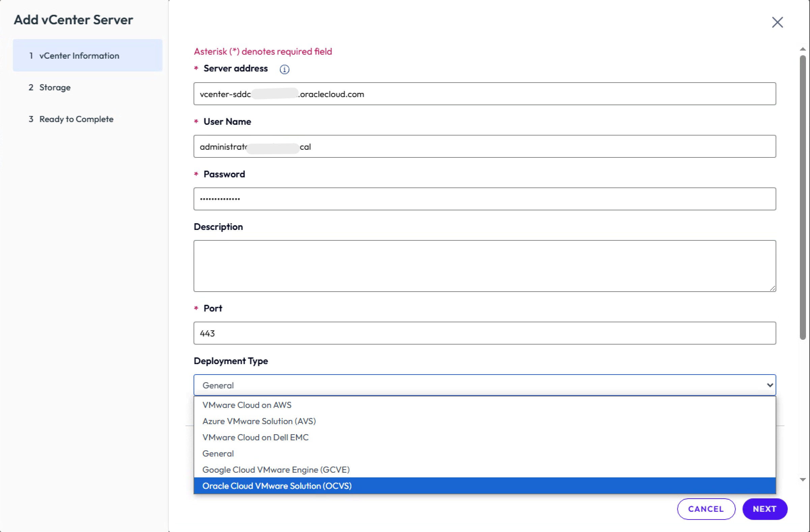This screenshot has width=810, height=532.
Task: Select VMware Cloud on Dell EMC
Action: click(255, 437)
